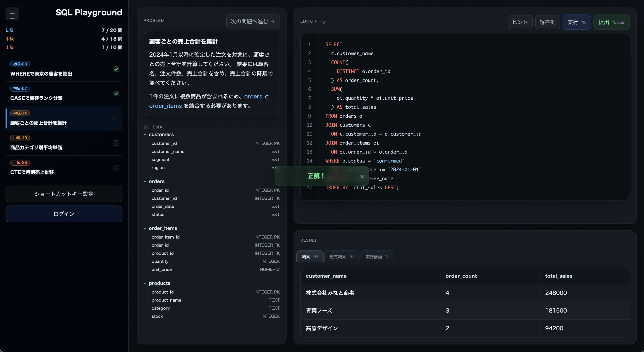Open the ヒント panel
This screenshot has height=352, width=644.
pos(520,22)
